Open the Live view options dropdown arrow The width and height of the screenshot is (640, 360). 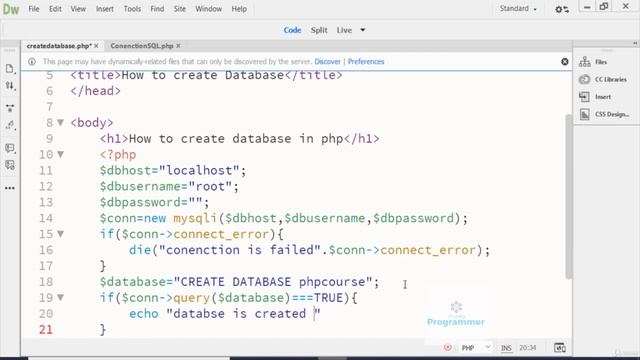362,30
